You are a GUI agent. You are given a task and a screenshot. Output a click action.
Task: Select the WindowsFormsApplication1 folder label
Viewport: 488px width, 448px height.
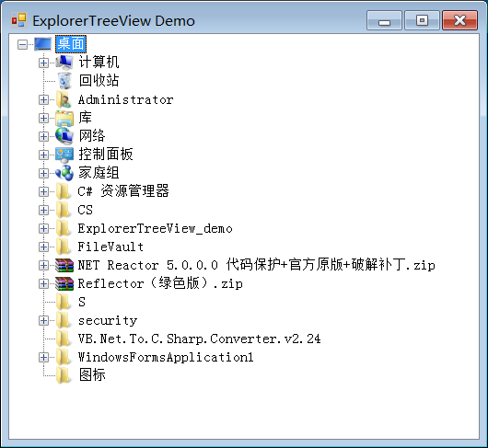[166, 357]
